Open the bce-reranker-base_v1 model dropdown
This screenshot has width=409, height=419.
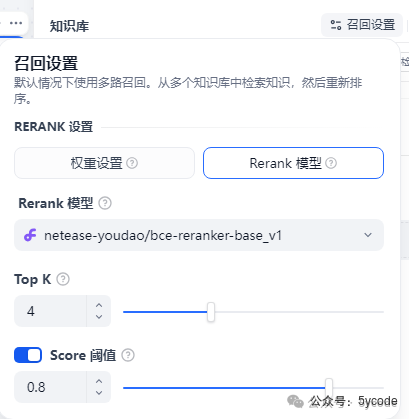(199, 235)
